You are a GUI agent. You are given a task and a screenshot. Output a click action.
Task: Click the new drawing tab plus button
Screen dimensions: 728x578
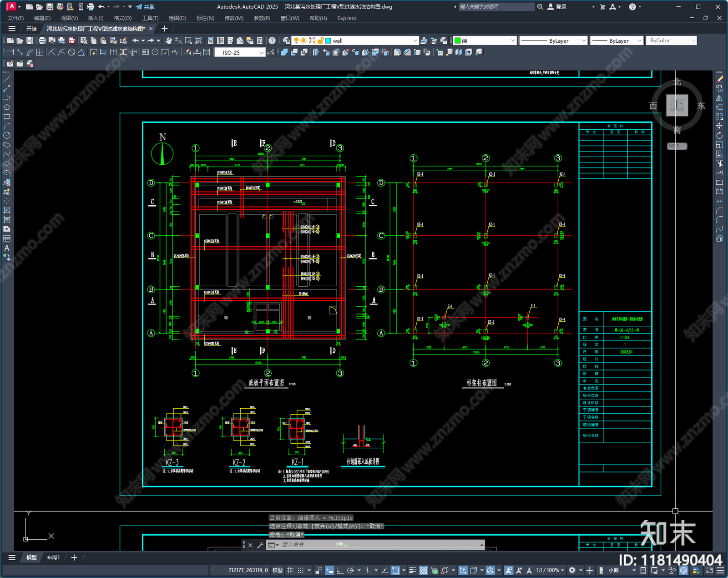[x=165, y=29]
